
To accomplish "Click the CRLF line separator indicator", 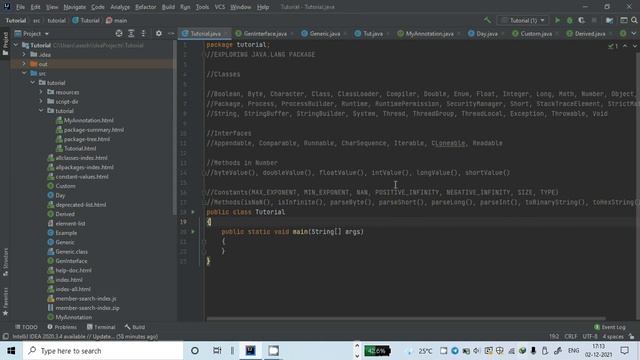I will [x=571, y=337].
